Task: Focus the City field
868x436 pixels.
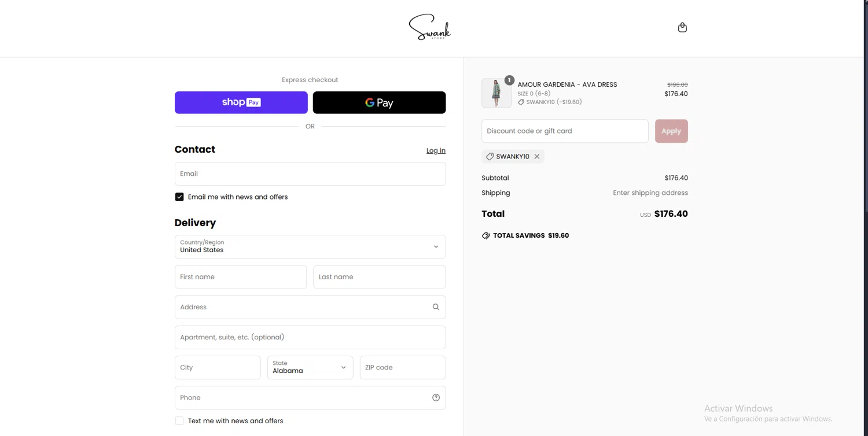Action: pyautogui.click(x=218, y=368)
